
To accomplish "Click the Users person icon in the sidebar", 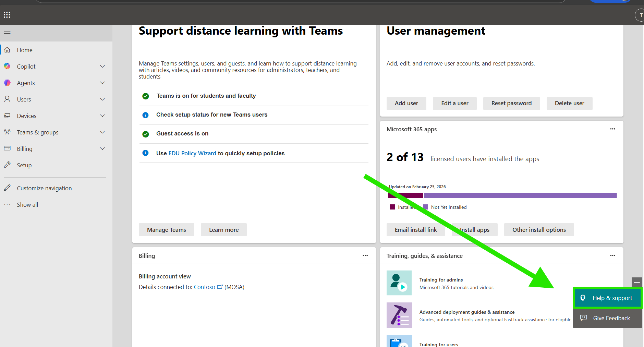I will tap(7, 99).
